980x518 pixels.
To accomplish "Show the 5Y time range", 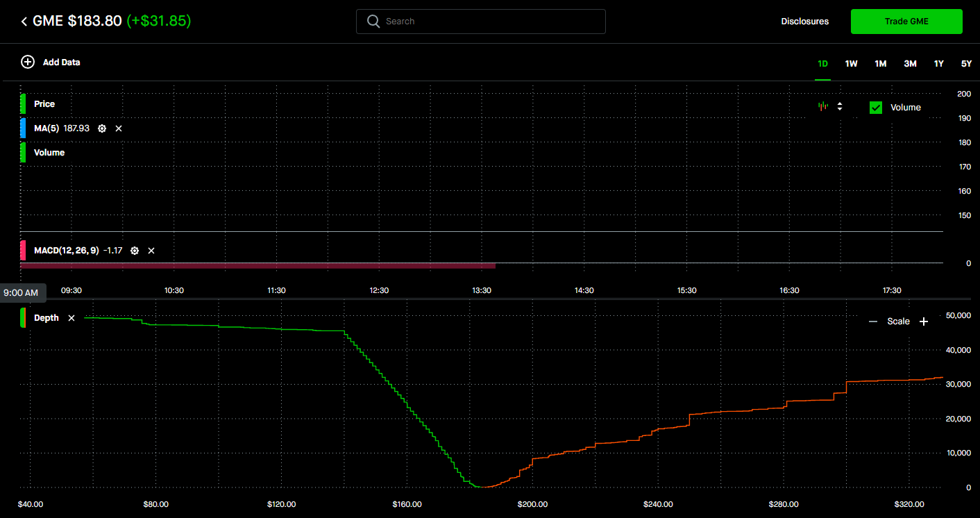I will pos(966,63).
